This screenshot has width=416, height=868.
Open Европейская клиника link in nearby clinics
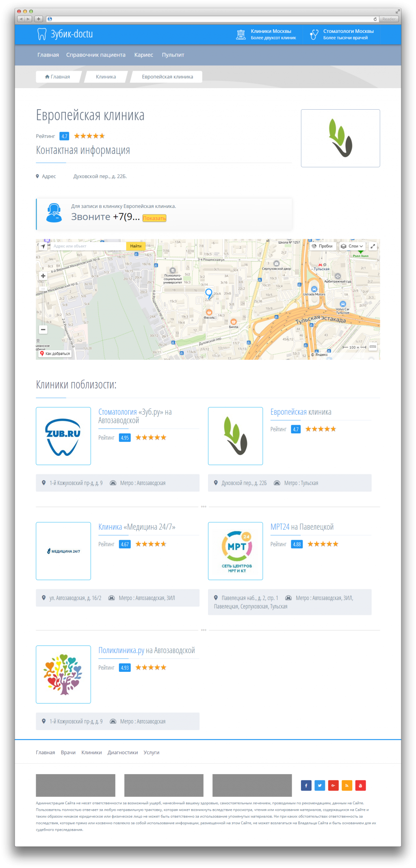tap(301, 412)
